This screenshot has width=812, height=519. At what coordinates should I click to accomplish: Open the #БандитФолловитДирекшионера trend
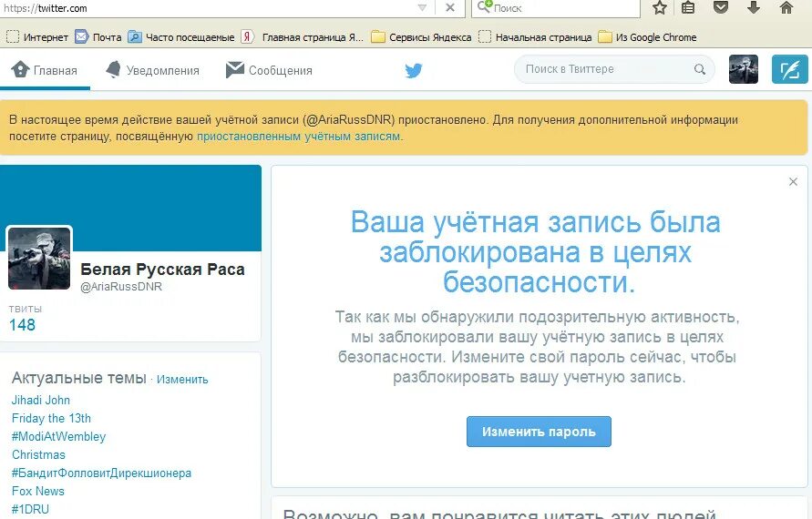pos(101,473)
